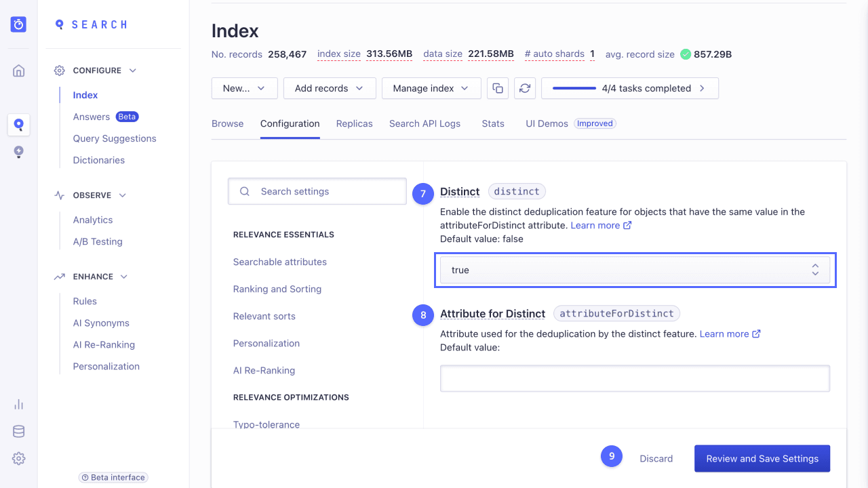868x488 pixels.
Task: Switch to the Stats tab
Action: [493, 123]
